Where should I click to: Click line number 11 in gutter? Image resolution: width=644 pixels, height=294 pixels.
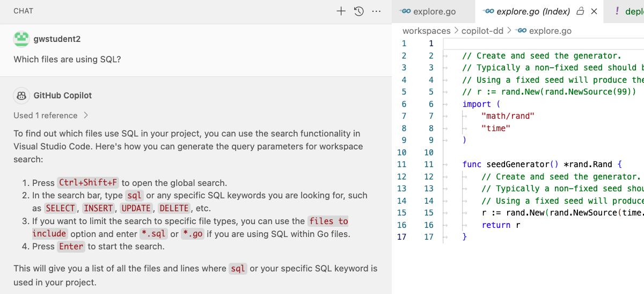pos(428,164)
